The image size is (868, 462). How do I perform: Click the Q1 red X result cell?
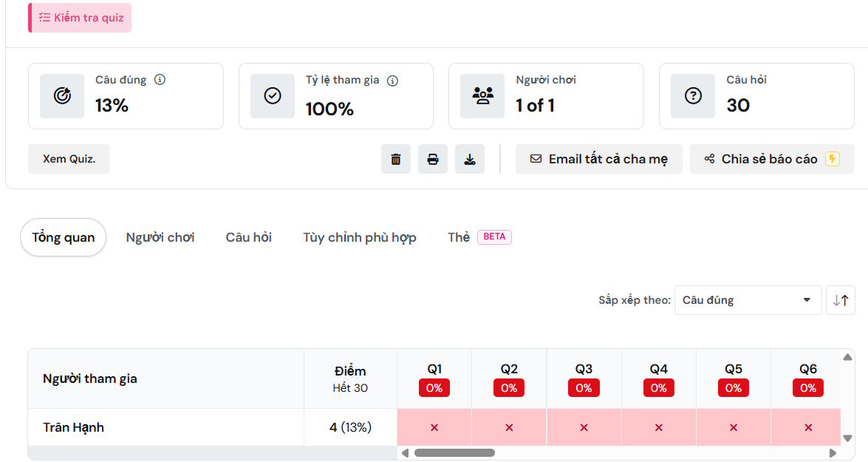coord(434,427)
